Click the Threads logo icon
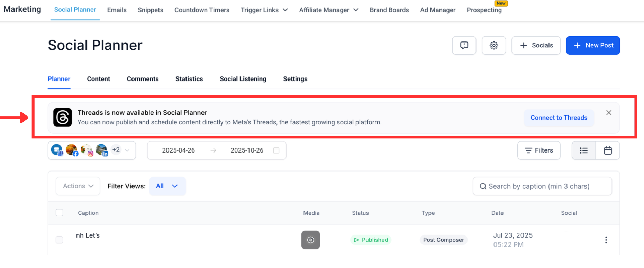644x268 pixels. (63, 117)
